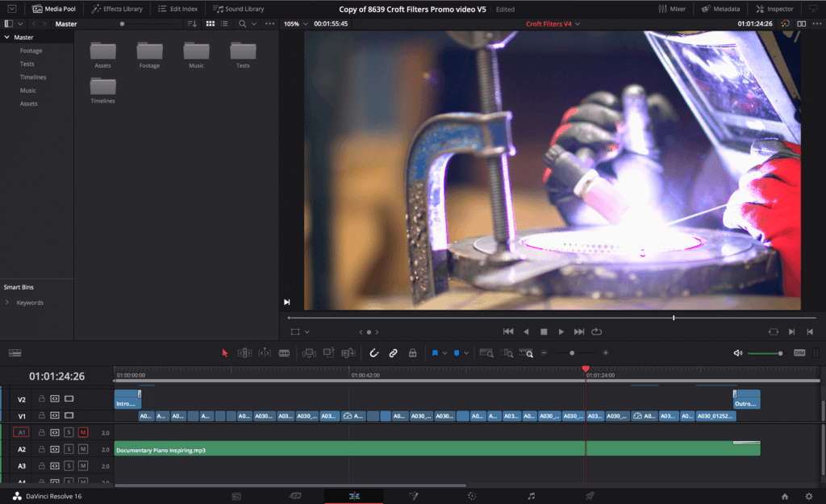Viewport: 826px width, 504px height.
Task: Toggle Mute on audio track A1
Action: (x=83, y=432)
